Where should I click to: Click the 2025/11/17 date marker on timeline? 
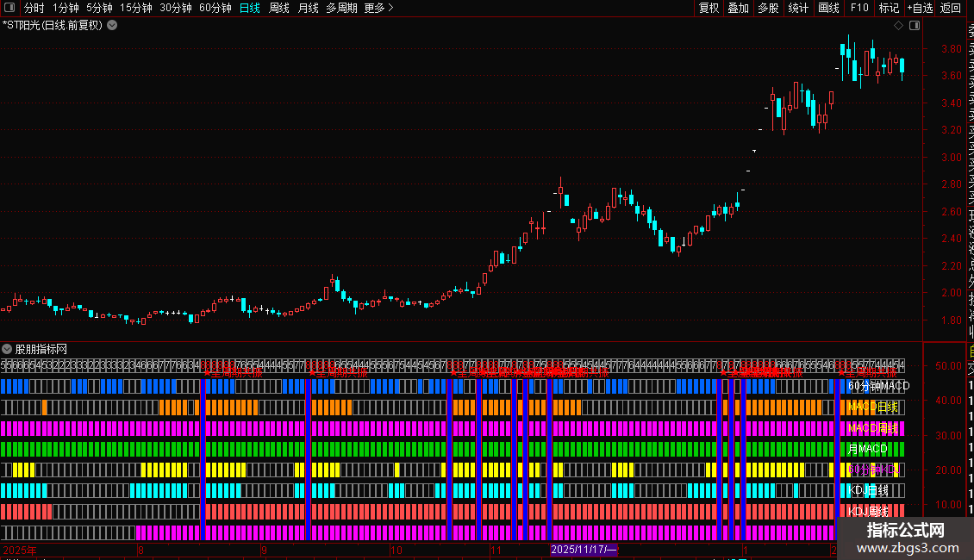click(584, 550)
